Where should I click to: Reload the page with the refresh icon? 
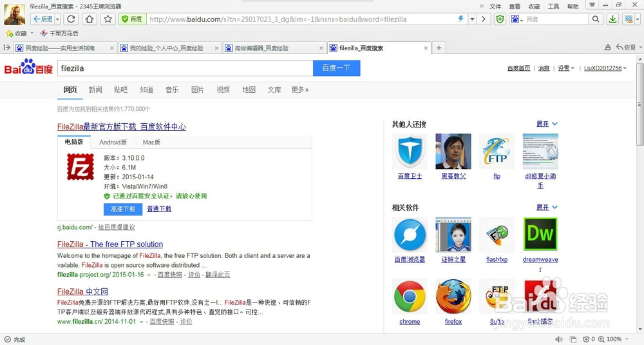point(71,19)
